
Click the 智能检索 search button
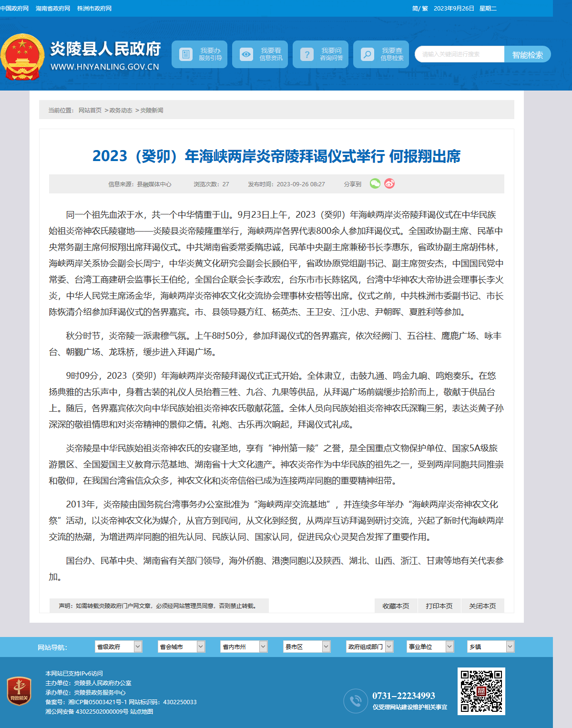[527, 54]
